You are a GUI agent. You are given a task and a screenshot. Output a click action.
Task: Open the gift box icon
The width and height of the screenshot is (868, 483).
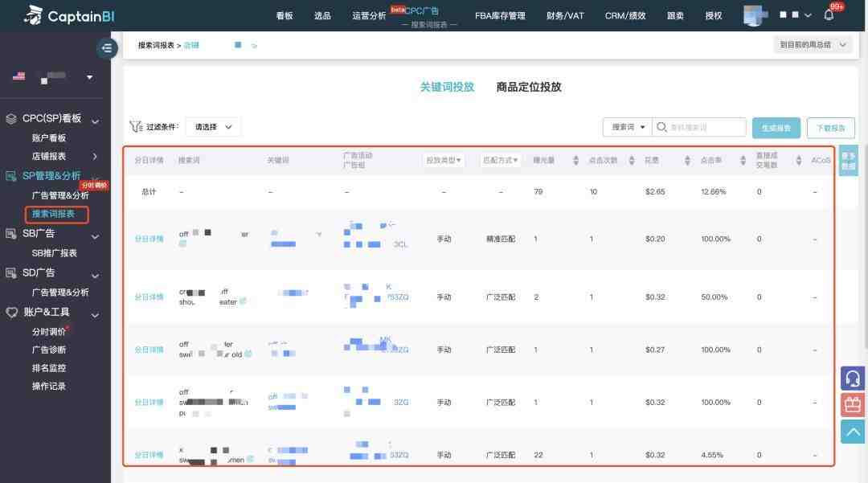click(x=853, y=405)
